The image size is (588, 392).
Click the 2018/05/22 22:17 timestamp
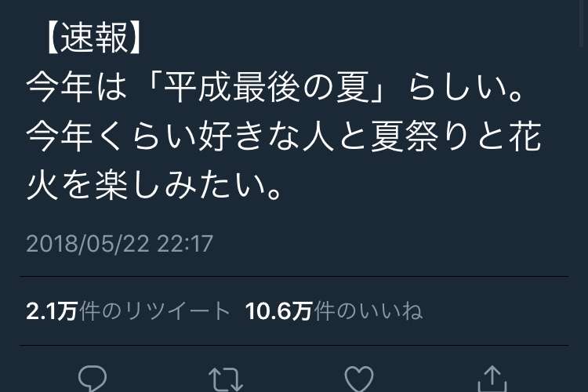(x=120, y=244)
